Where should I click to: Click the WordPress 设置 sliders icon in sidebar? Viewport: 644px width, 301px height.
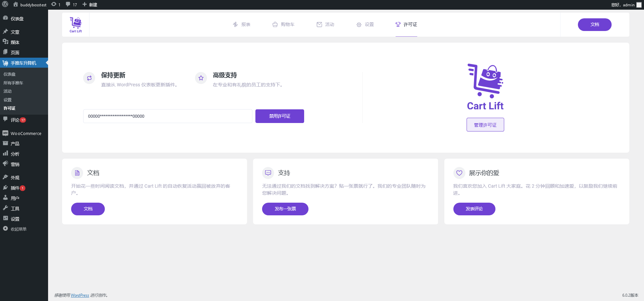[5, 218]
